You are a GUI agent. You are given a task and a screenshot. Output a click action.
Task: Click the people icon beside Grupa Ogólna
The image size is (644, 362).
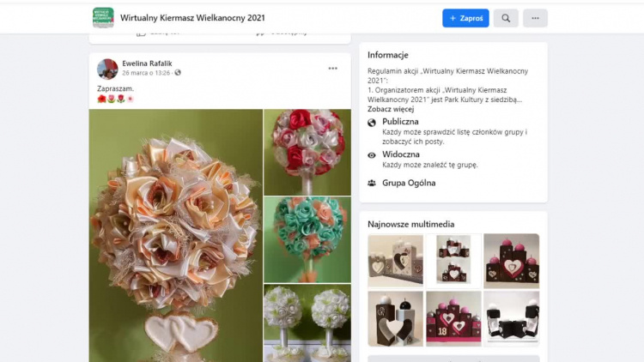pos(372,183)
